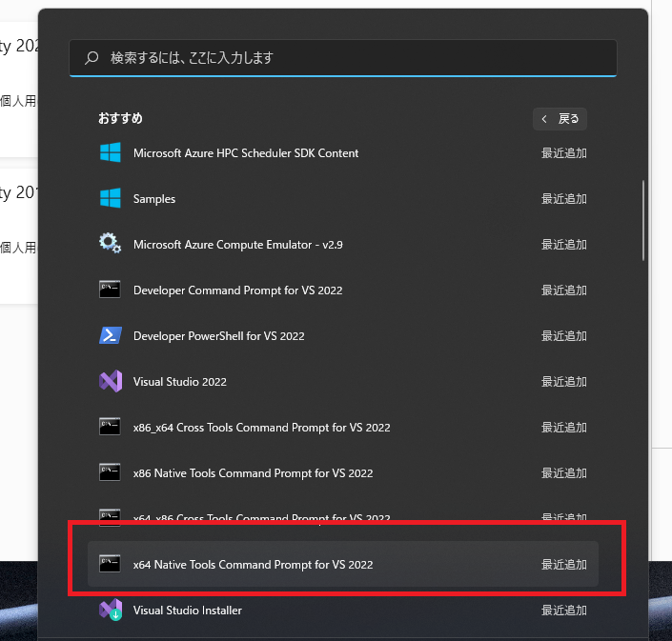The image size is (672, 641).
Task: Click 最近追加 beside Samples
Action: click(x=564, y=199)
